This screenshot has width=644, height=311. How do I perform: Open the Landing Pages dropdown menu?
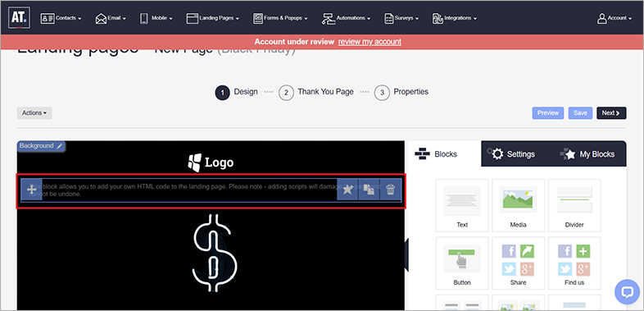coord(213,18)
